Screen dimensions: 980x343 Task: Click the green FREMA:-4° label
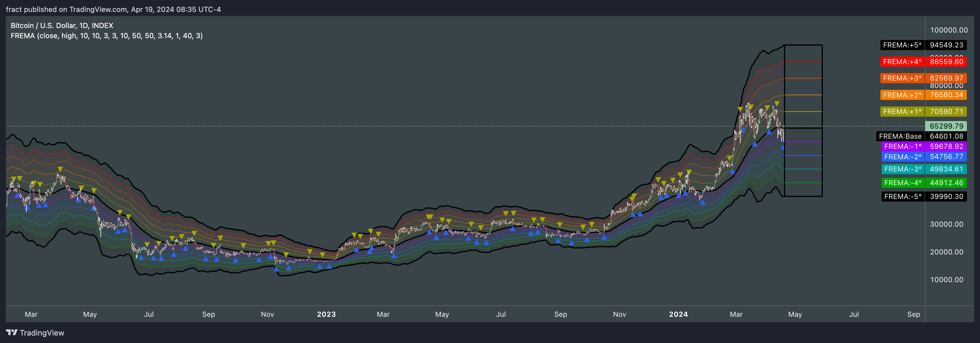pos(903,183)
